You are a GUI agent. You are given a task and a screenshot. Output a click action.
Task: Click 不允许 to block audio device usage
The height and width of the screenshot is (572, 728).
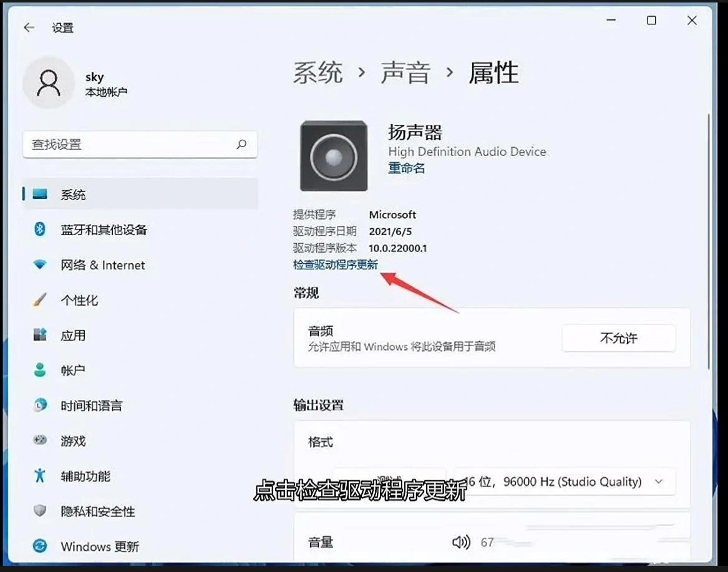pos(618,338)
